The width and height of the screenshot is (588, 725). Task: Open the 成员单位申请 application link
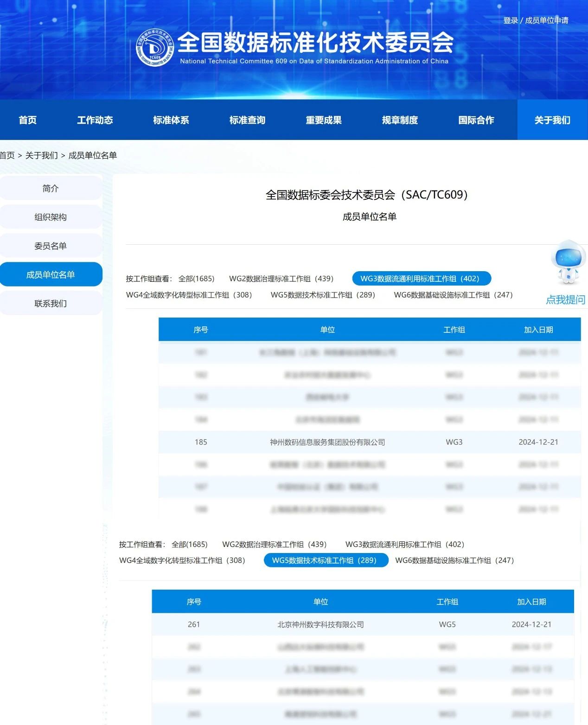547,20
